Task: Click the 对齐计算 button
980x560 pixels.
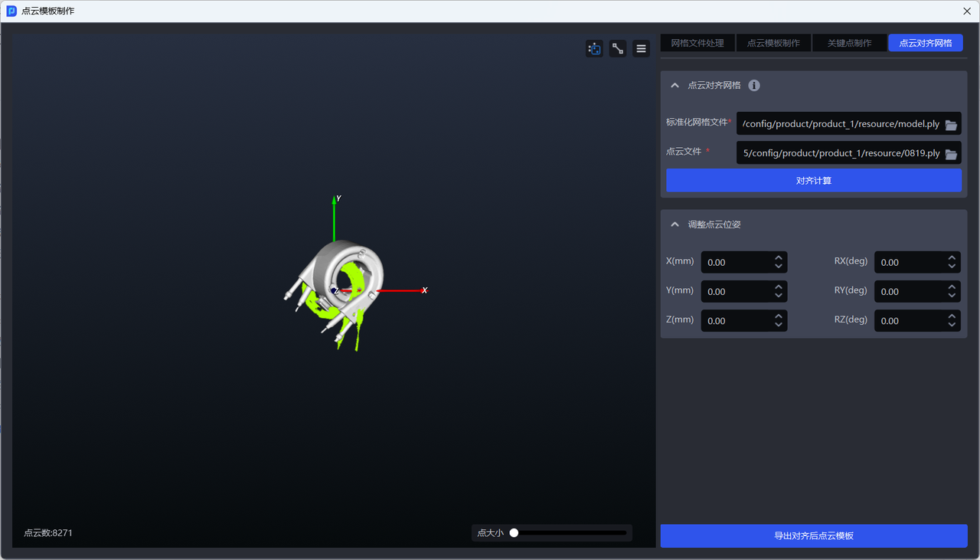Action: coord(813,181)
